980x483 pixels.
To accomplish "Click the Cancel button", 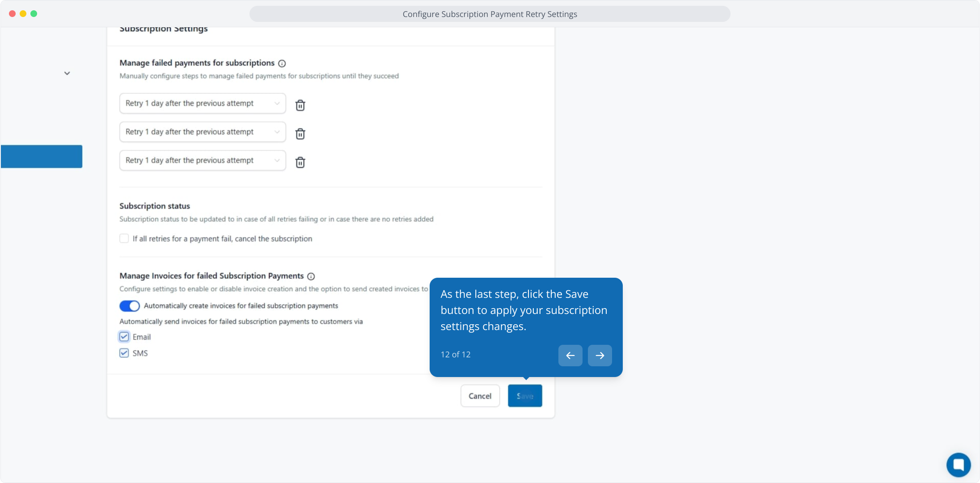I will point(480,396).
